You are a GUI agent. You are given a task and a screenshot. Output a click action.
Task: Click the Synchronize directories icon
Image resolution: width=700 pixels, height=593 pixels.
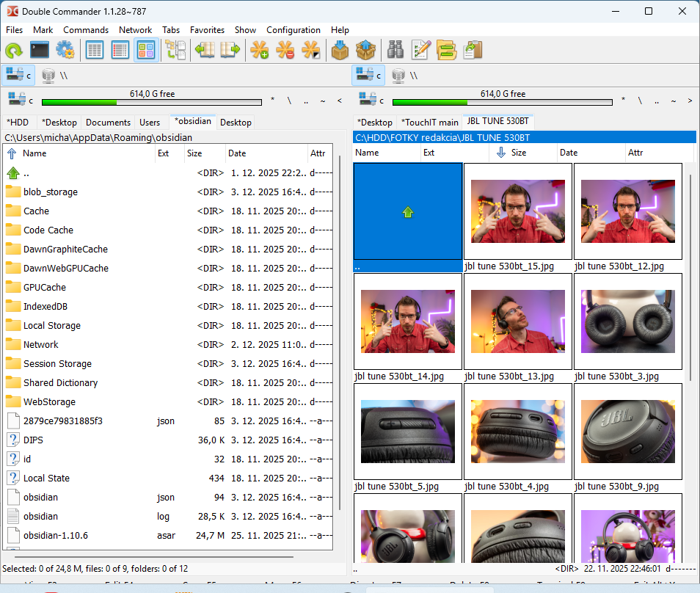coord(447,50)
